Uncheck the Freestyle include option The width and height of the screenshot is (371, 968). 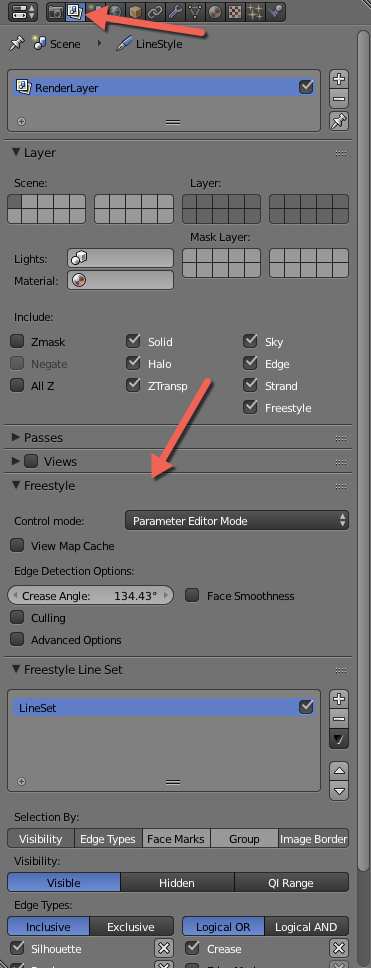click(250, 407)
